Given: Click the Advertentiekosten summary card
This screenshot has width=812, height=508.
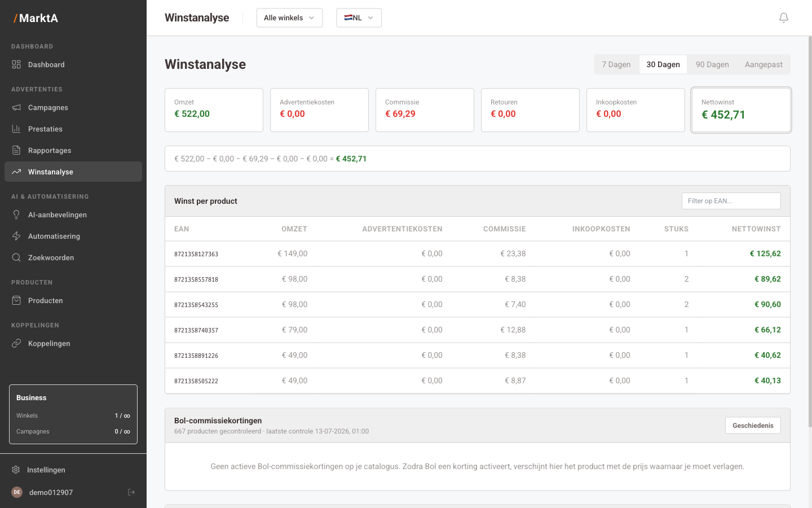Looking at the screenshot, I should pyautogui.click(x=319, y=110).
